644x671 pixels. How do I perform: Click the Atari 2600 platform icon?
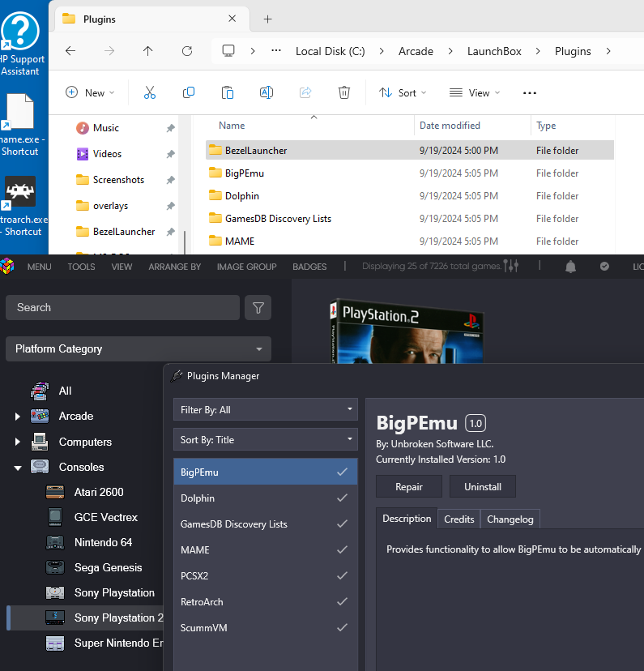pyautogui.click(x=55, y=492)
